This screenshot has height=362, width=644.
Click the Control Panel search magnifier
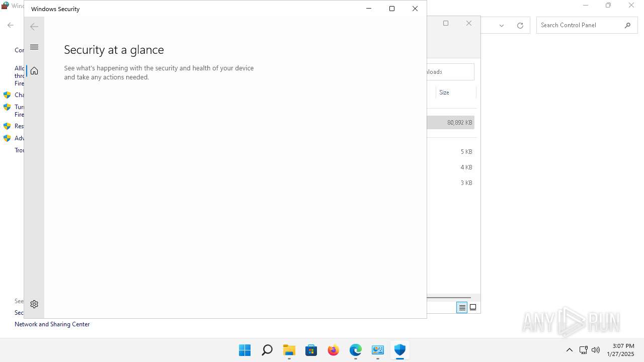pos(627,25)
